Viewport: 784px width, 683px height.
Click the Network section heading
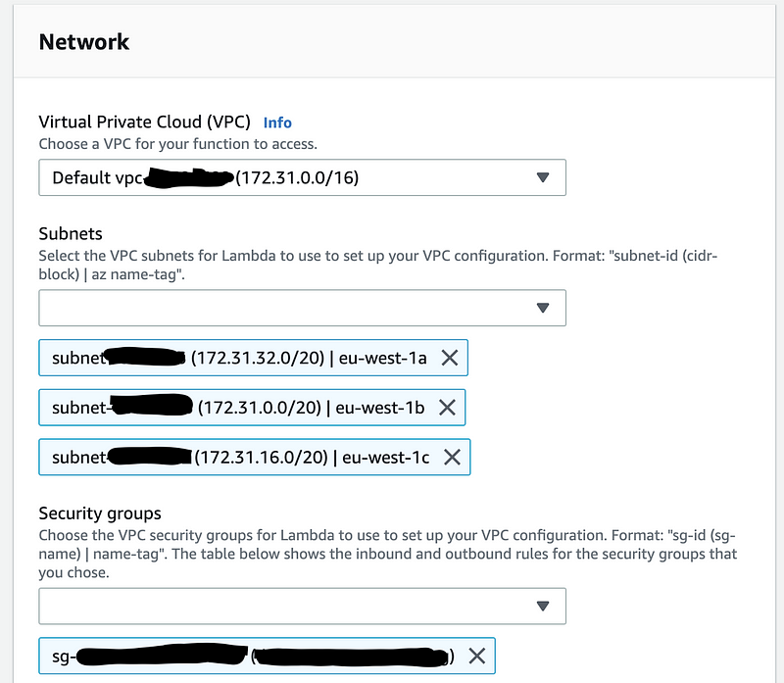click(x=83, y=42)
